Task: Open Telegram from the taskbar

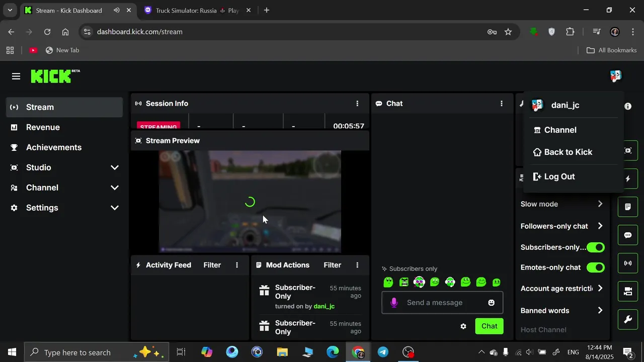Action: pos(383,352)
